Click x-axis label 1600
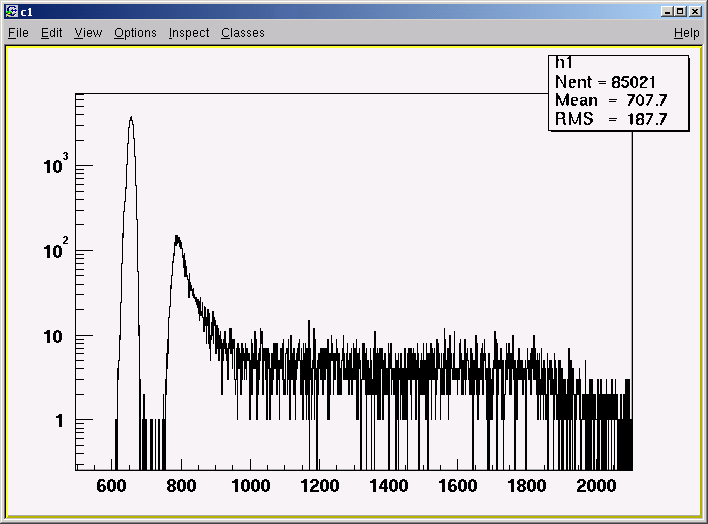708x524 pixels. (458, 486)
